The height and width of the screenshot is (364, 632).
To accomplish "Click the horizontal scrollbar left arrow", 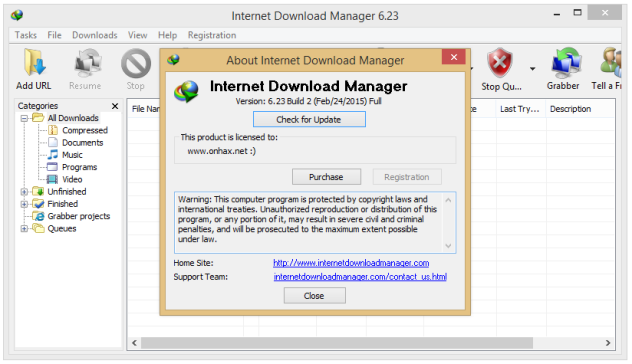I will [x=135, y=343].
